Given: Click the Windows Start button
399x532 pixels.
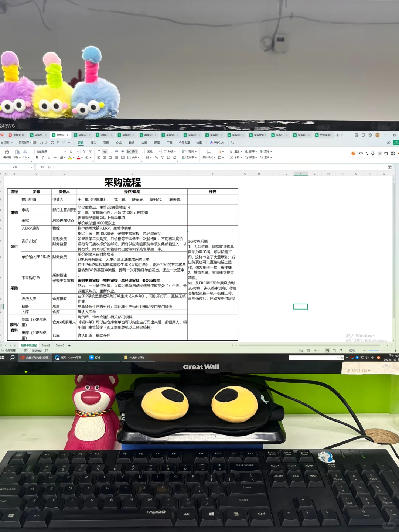Looking at the screenshot, I should [2, 358].
